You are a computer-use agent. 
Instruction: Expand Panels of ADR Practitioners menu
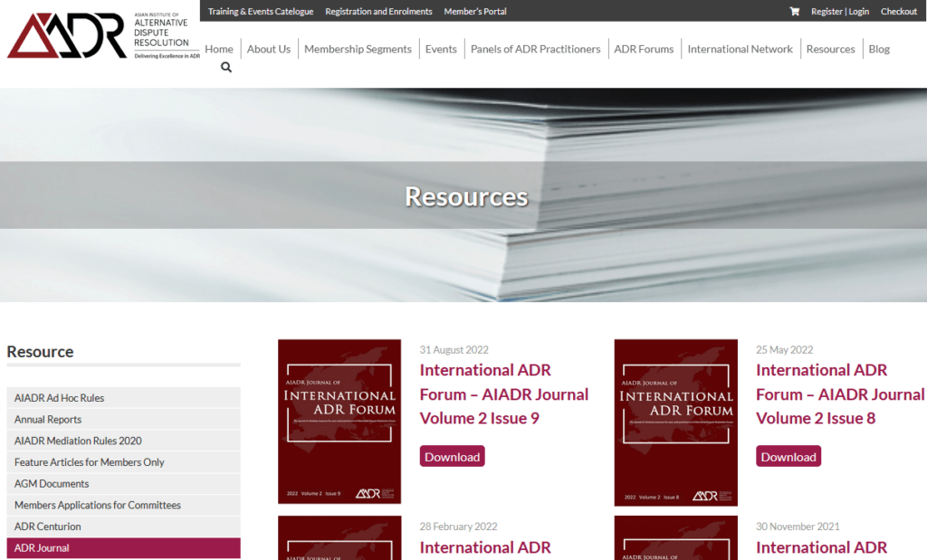click(x=535, y=49)
